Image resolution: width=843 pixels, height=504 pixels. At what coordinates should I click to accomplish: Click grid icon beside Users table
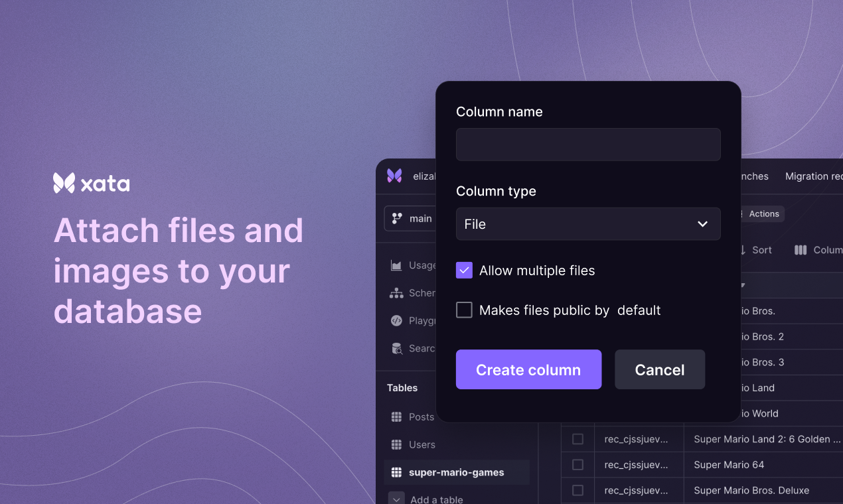point(396,445)
